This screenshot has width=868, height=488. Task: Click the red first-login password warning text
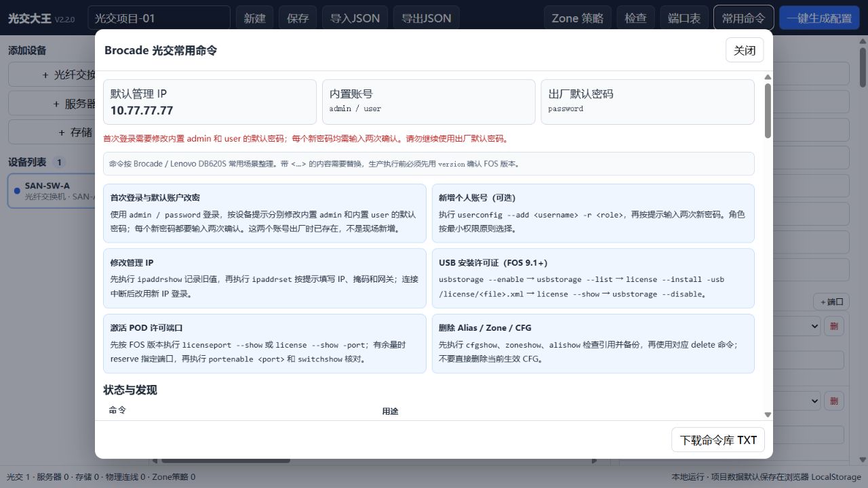[305, 138]
